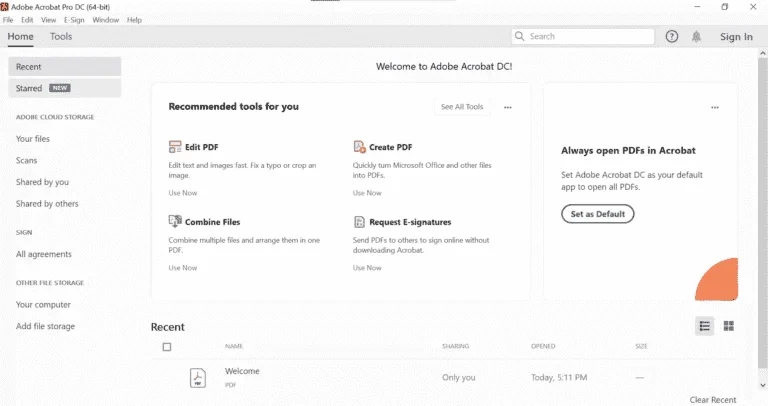Switch to the Tools tab

pyautogui.click(x=61, y=36)
